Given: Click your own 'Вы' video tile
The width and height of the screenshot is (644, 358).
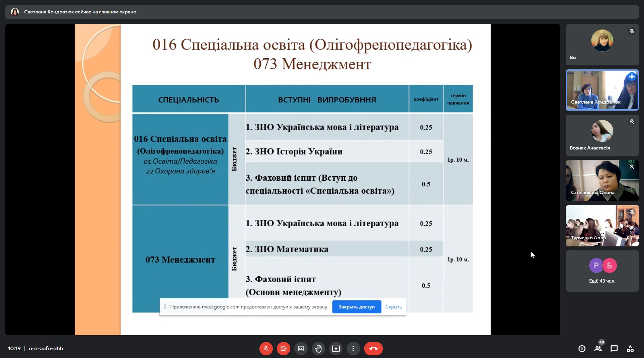Looking at the screenshot, I should click(602, 45).
